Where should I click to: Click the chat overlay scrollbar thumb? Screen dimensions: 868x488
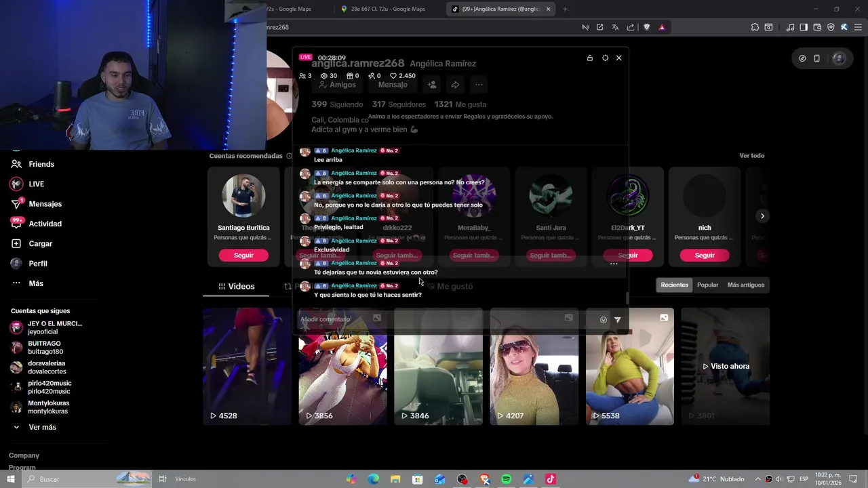tap(627, 298)
